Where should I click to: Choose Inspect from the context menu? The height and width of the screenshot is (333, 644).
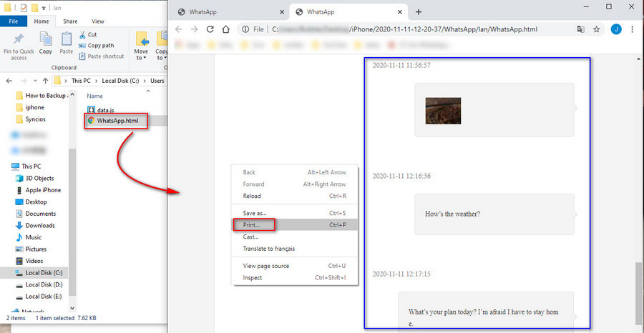(x=295, y=278)
